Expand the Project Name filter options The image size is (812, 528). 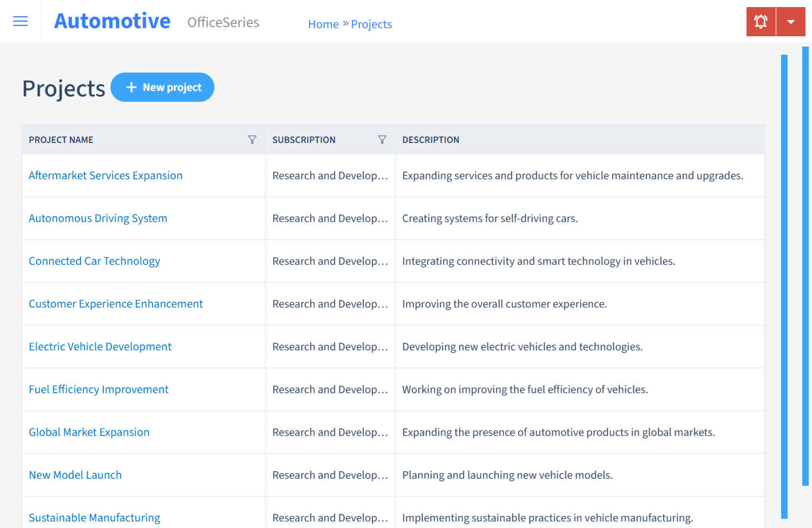point(252,139)
